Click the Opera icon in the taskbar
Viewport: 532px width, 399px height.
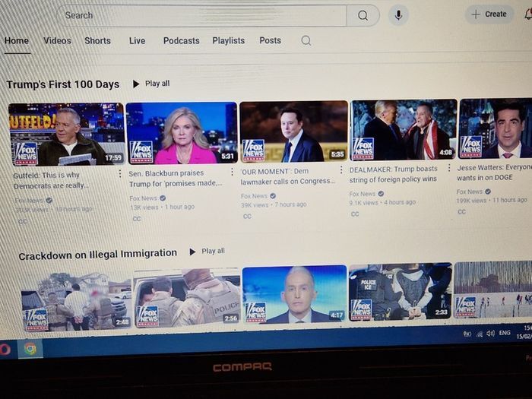coord(5,350)
